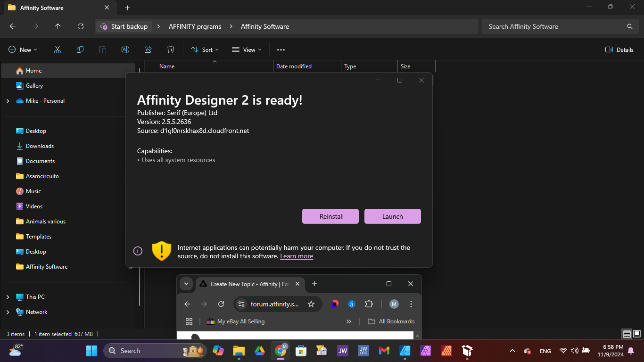Click the info icon beside the warning shield
This screenshot has width=644, height=362.
138,251
